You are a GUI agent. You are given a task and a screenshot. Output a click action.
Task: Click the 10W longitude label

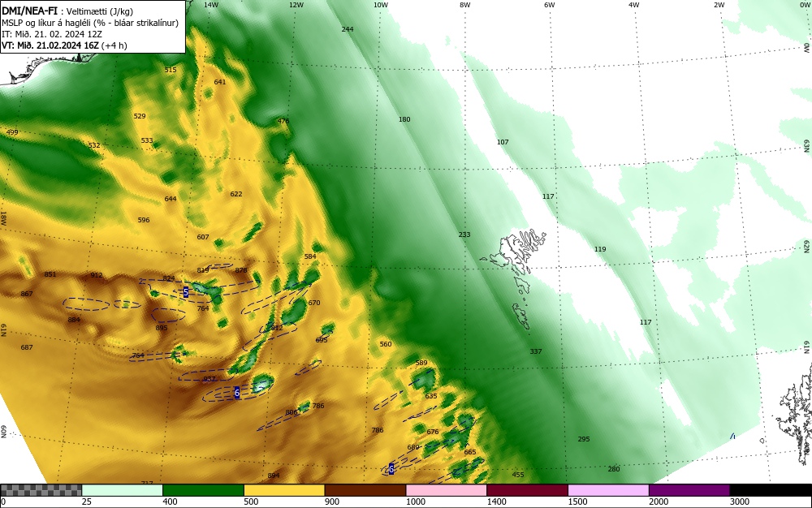coord(381,5)
